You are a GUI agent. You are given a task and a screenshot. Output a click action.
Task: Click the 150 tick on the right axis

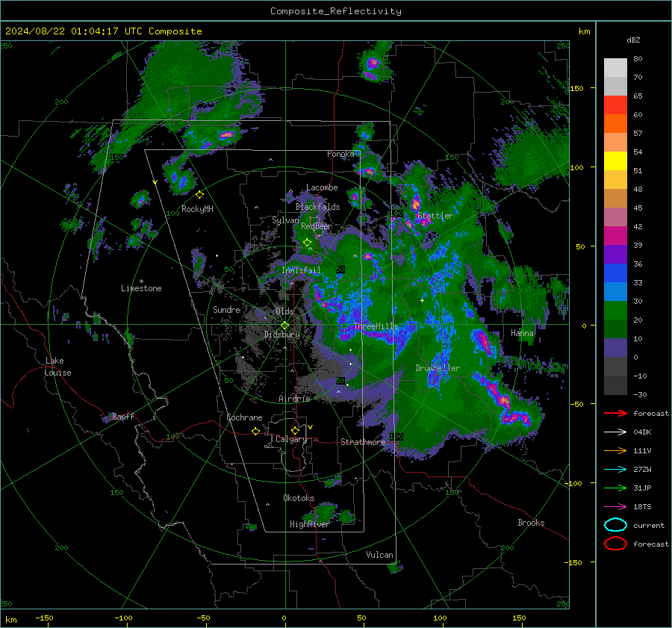coord(577,89)
